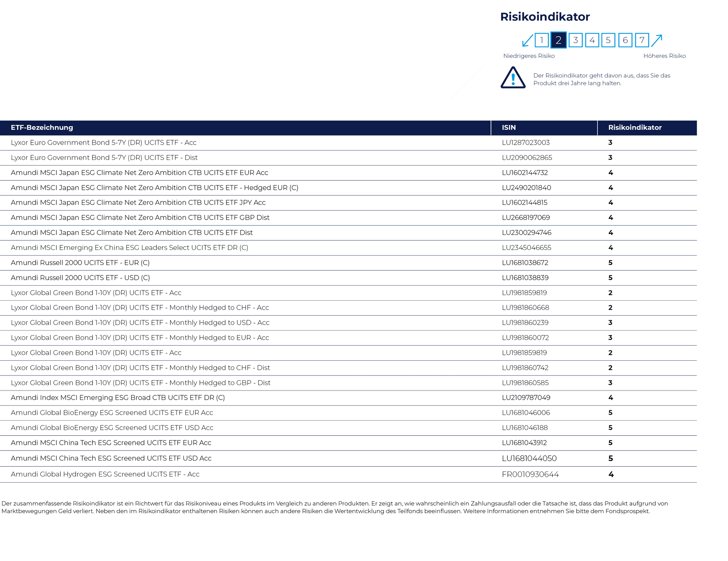Select ISIN FR0010930644
728x561 pixels.
[530, 474]
